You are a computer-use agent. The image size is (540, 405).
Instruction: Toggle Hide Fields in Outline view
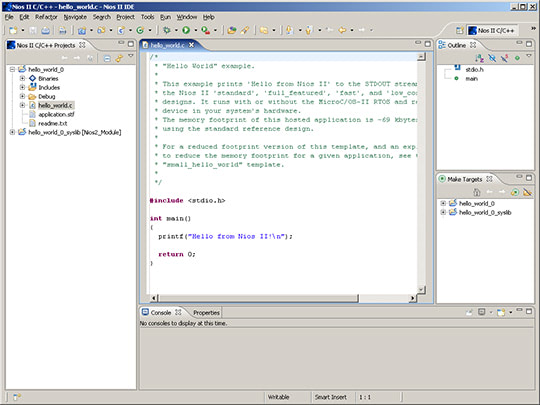[492, 58]
